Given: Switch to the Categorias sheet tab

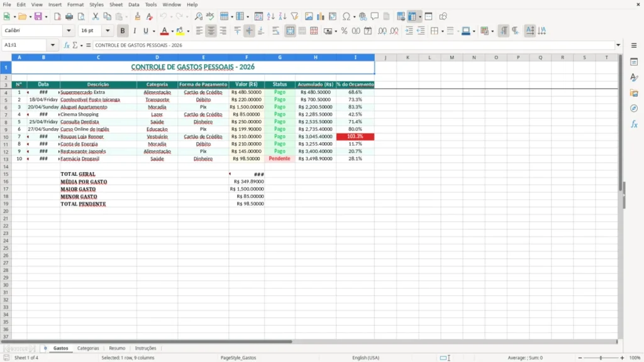Looking at the screenshot, I should (88, 348).
